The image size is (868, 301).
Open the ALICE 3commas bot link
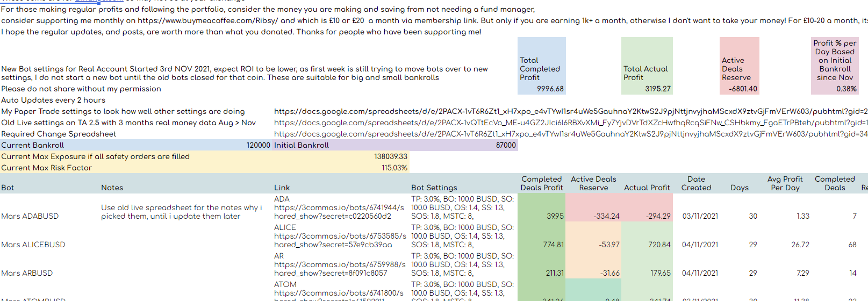tap(340, 240)
